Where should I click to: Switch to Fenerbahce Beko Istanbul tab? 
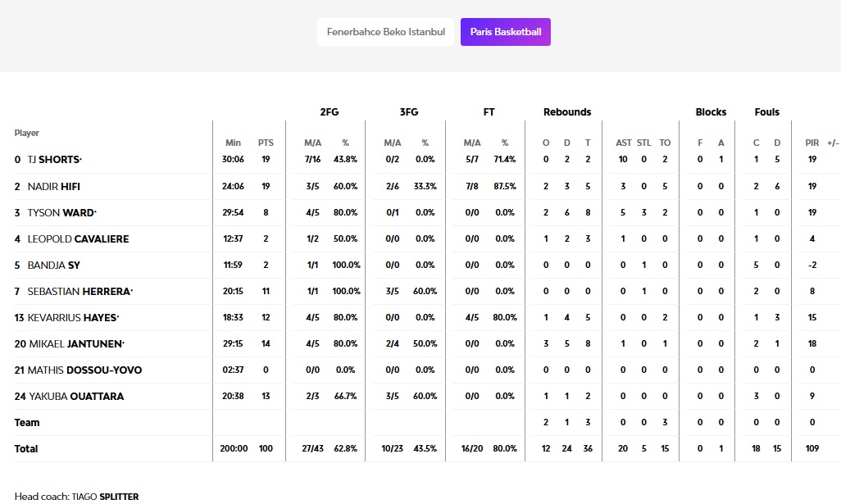tap(385, 32)
